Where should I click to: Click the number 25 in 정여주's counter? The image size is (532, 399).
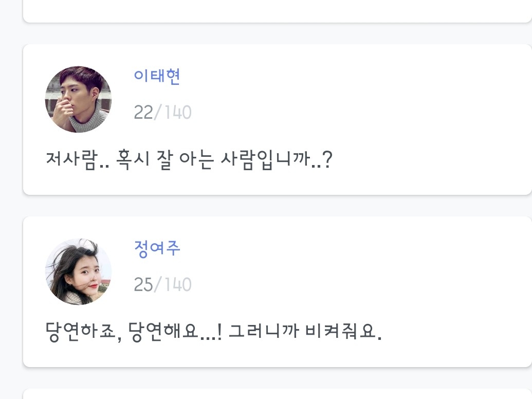pos(143,284)
